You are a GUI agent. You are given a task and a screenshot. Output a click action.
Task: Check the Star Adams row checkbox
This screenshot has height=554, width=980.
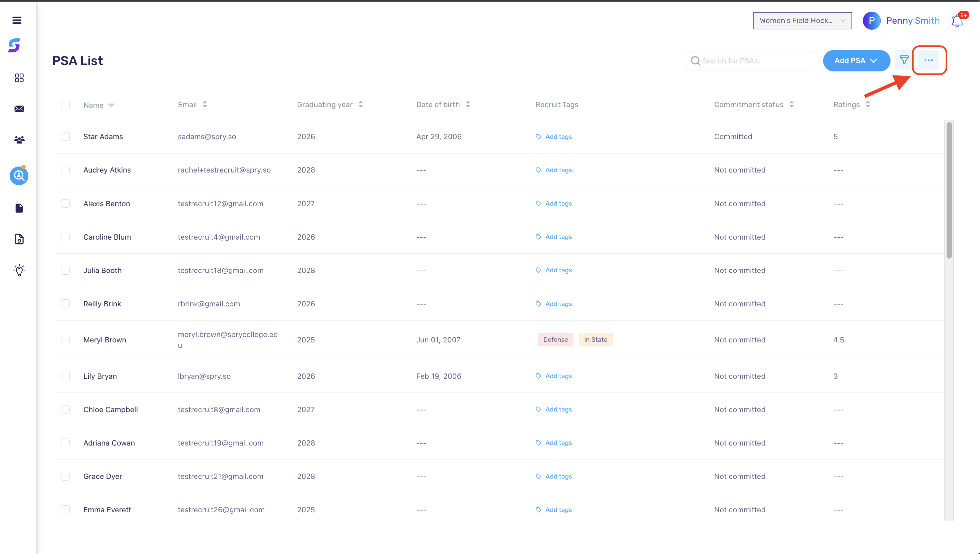65,136
